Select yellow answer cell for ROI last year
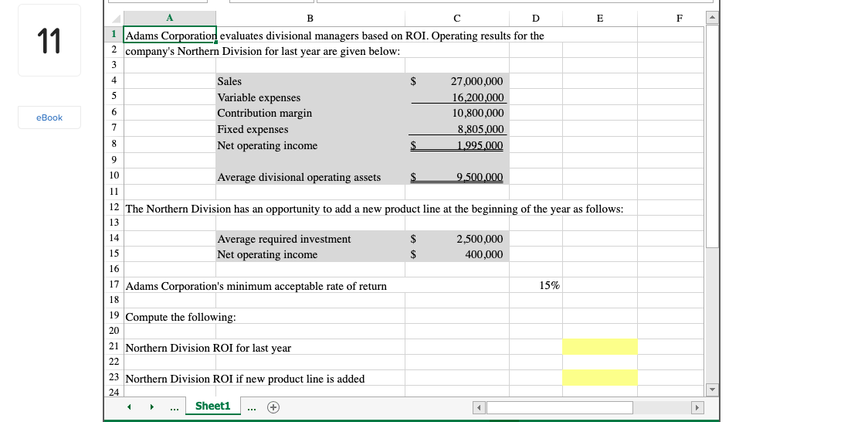 (599, 347)
